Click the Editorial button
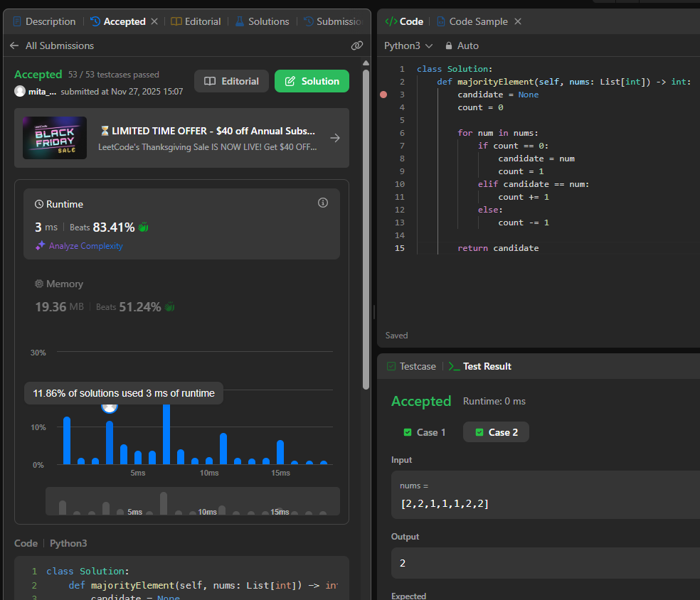This screenshot has height=600, width=700. [x=231, y=81]
